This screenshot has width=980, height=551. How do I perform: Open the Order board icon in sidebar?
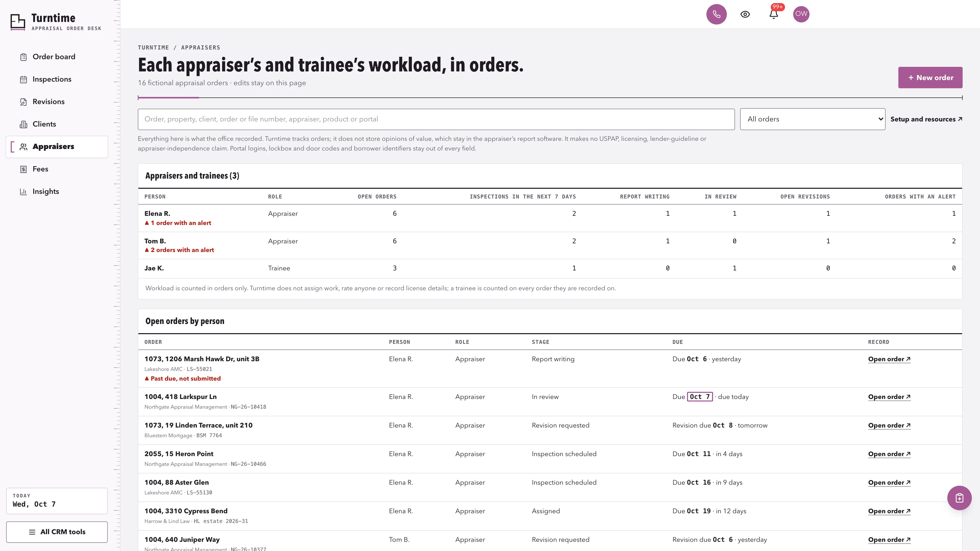coord(23,57)
